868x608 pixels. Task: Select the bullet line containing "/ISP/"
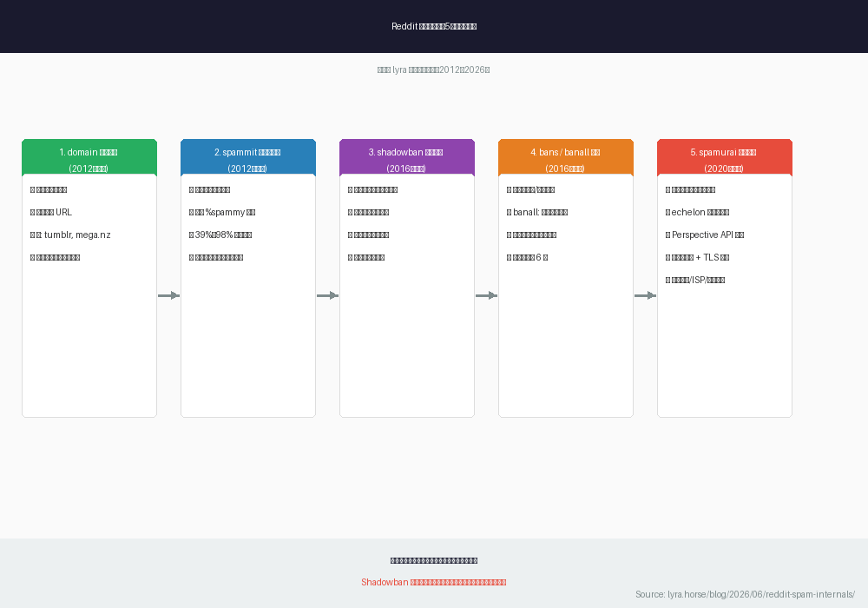click(x=695, y=281)
